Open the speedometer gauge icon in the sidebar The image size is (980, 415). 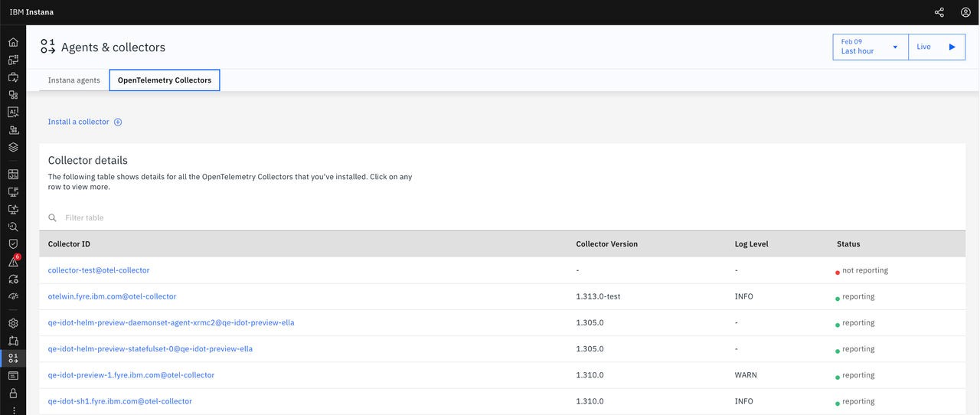point(13,296)
